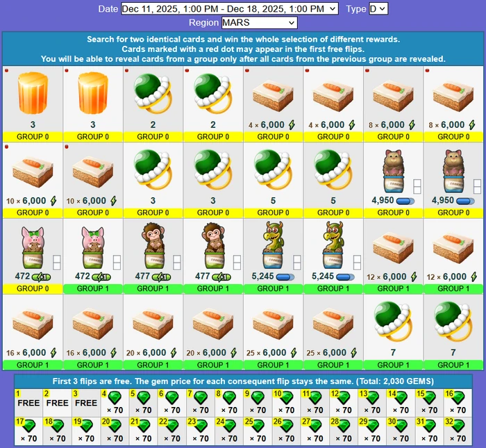Pick the gem cell numbered 32
Viewport: 486px width, 448px height.
(x=458, y=431)
